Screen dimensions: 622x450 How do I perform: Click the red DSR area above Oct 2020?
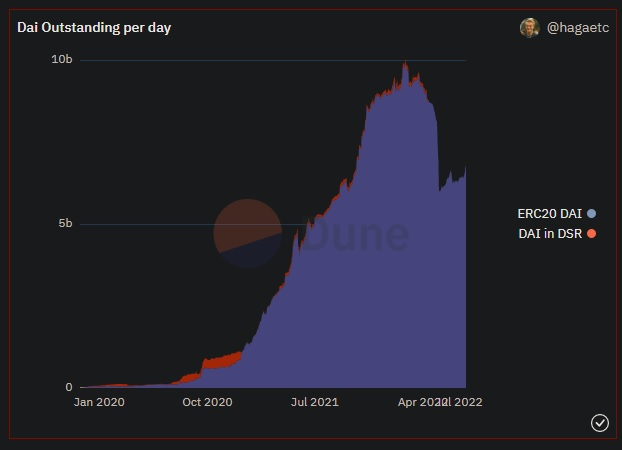coord(220,358)
